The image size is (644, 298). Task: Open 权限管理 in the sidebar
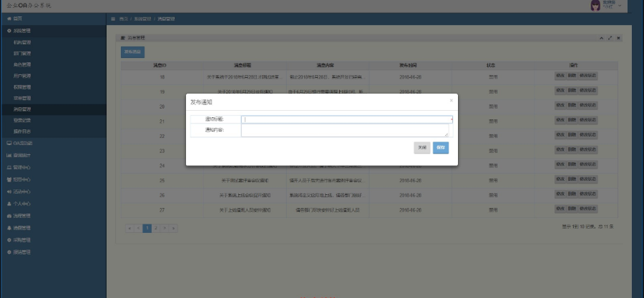click(x=22, y=87)
